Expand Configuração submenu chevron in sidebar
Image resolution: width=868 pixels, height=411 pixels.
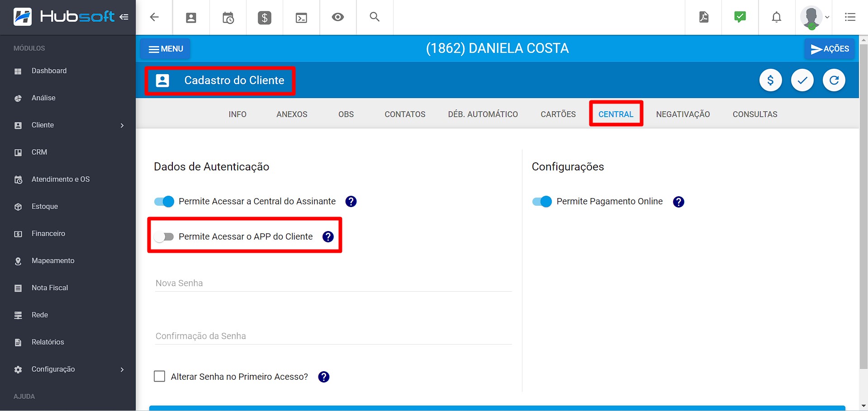pos(122,369)
